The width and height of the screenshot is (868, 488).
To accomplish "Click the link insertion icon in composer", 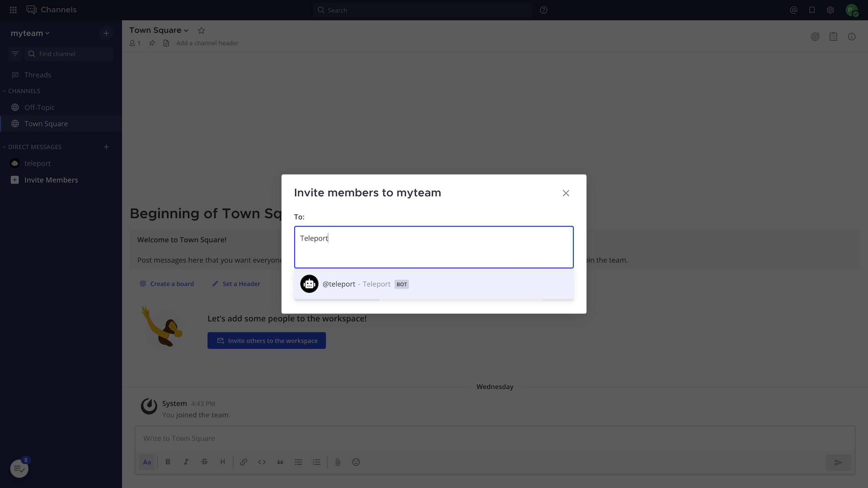I will pos(243,462).
